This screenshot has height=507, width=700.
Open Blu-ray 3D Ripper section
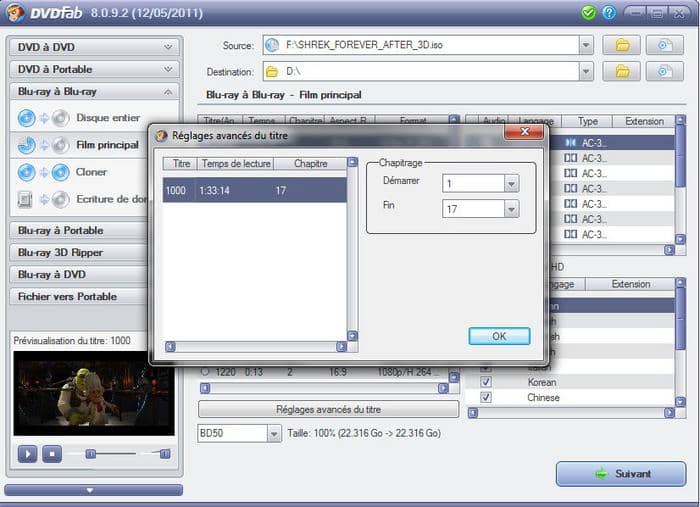tap(79, 253)
